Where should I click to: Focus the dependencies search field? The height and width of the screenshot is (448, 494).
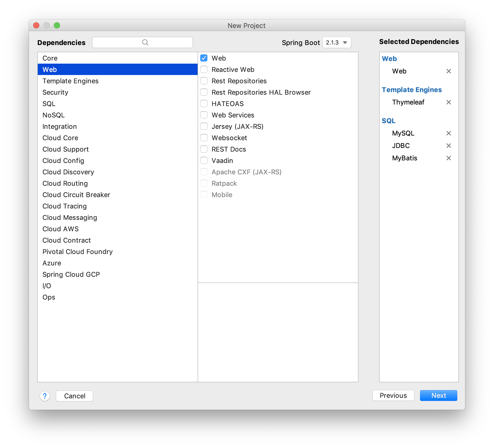pyautogui.click(x=143, y=42)
